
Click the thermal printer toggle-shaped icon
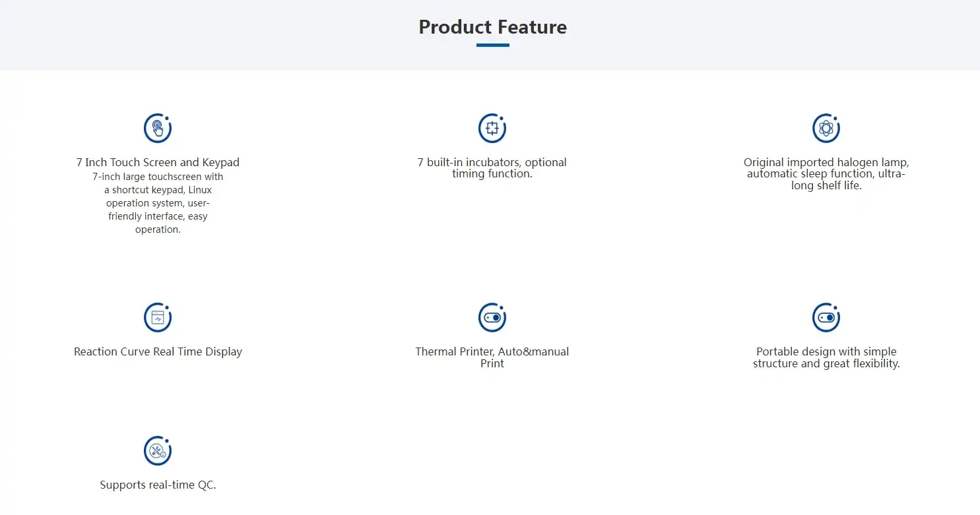492,318
